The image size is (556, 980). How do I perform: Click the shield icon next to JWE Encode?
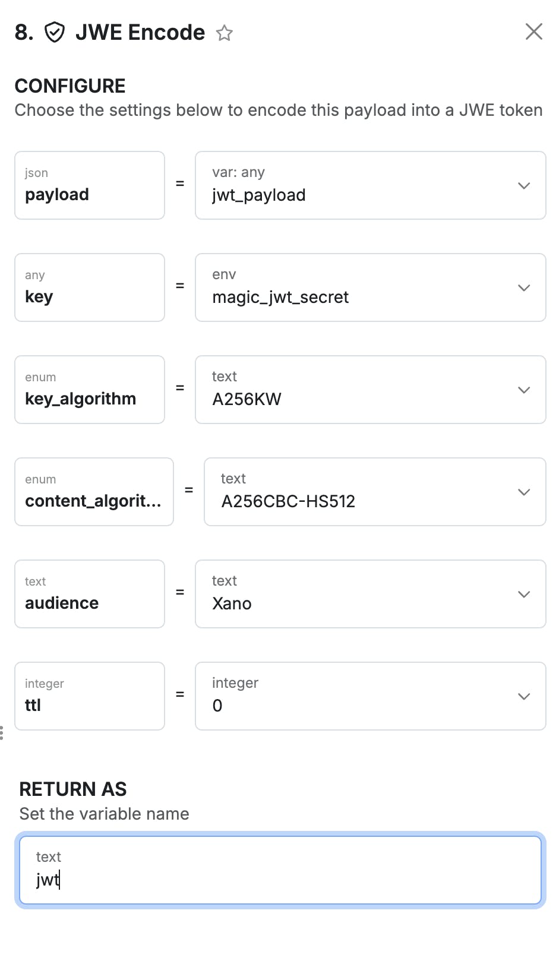point(55,32)
